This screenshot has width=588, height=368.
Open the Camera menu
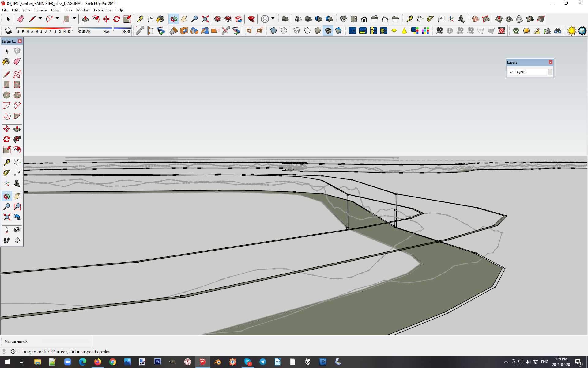click(40, 10)
